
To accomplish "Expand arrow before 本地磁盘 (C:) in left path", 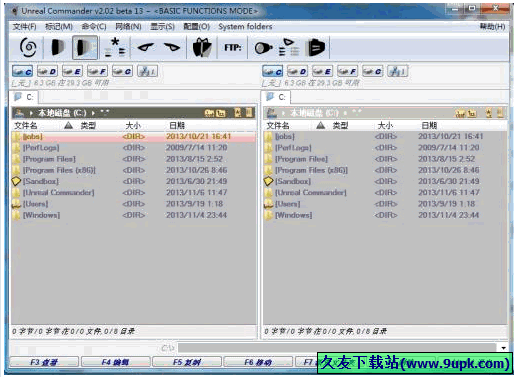I will coord(31,113).
